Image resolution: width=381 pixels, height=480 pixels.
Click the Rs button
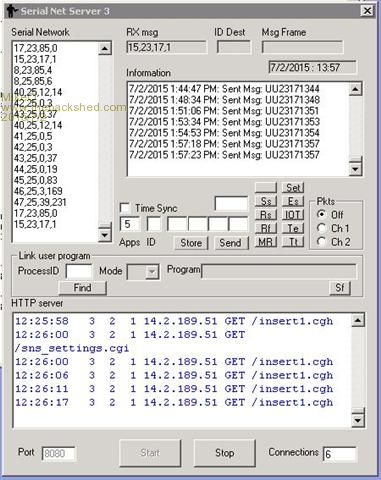coord(266,215)
